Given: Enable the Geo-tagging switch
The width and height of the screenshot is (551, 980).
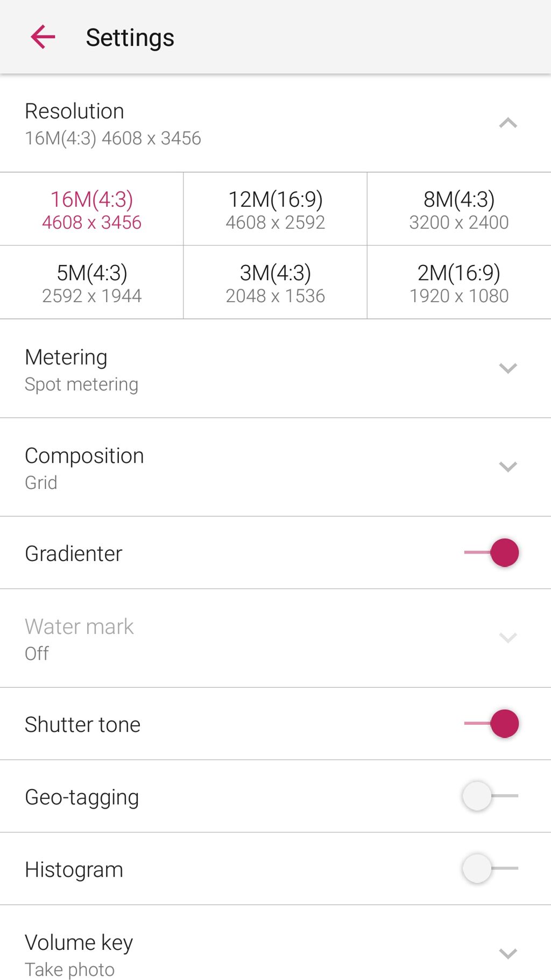Looking at the screenshot, I should point(490,796).
